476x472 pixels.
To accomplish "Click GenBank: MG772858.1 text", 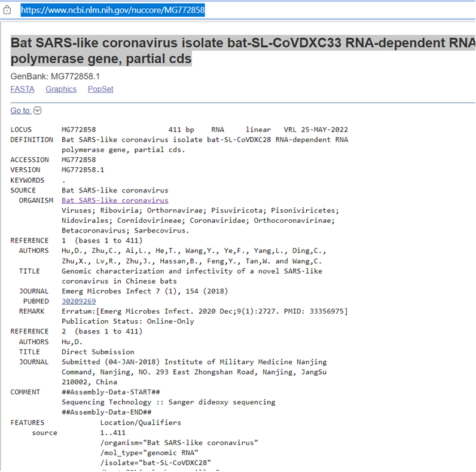I will click(x=55, y=76).
